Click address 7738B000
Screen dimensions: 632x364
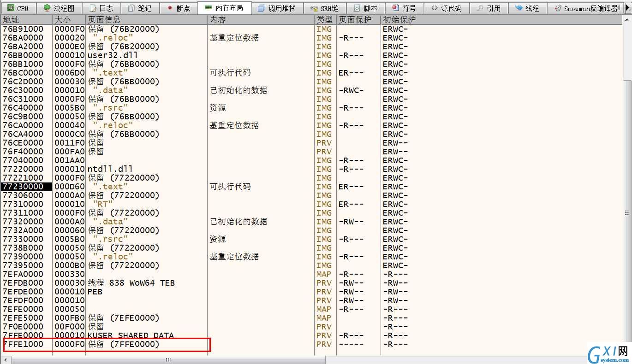pos(23,248)
